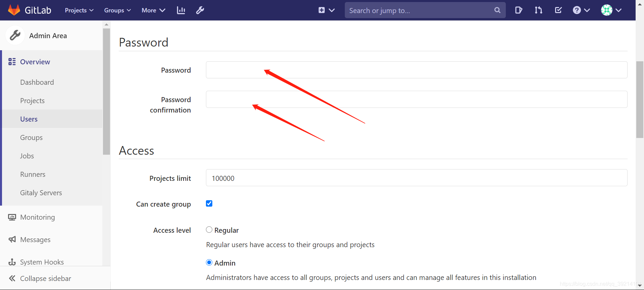Click the GitLab fox logo
644x290 pixels.
[14, 10]
